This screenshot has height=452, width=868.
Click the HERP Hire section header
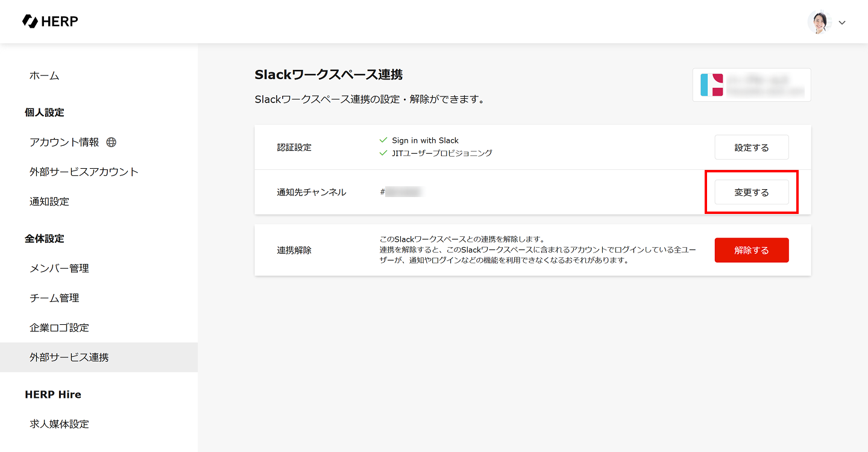tap(53, 395)
